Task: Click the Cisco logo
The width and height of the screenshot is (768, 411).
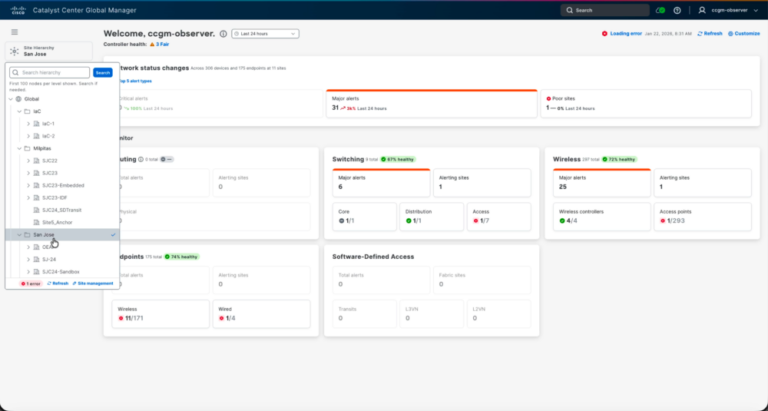Action: [x=18, y=10]
